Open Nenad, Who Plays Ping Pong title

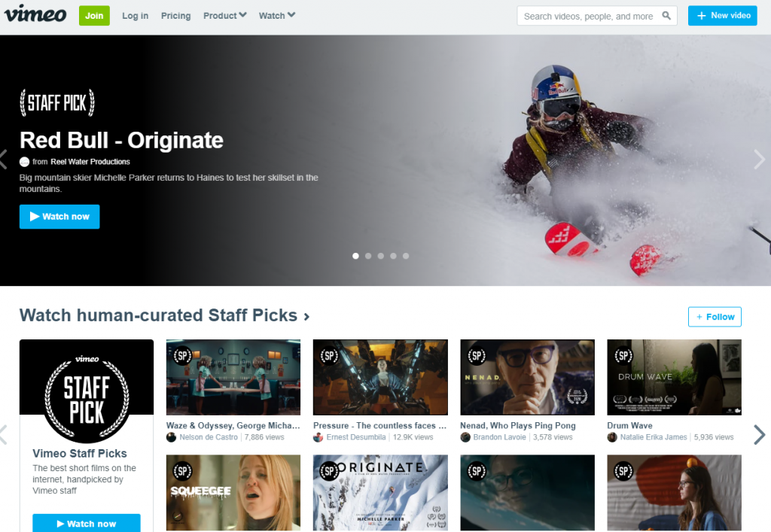point(518,425)
